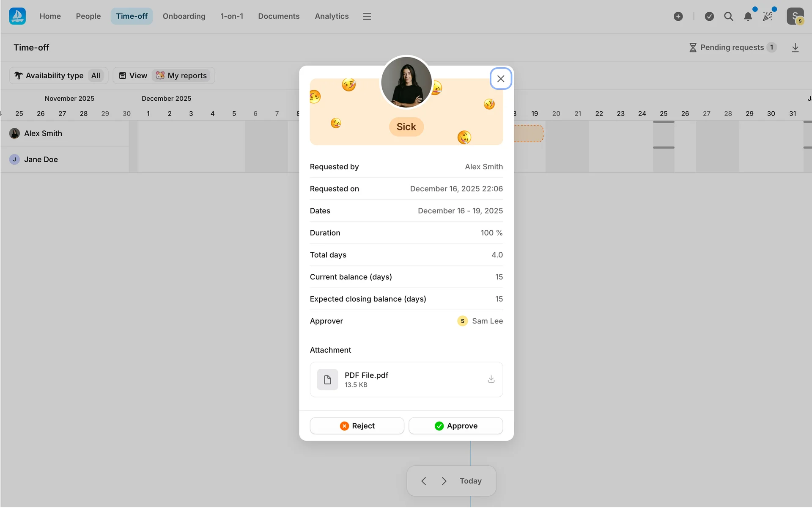This screenshot has width=812, height=508.
Task: Open the notifications bell
Action: click(x=748, y=17)
